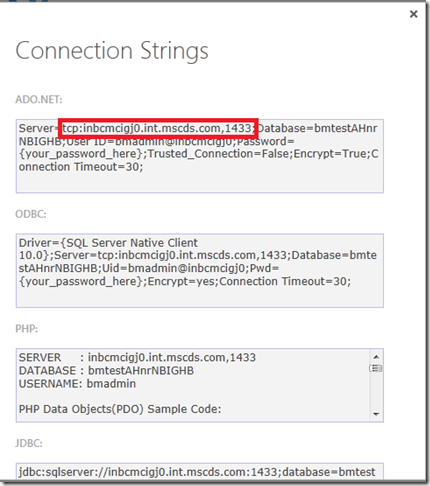Click the PHP box scroll down arrow
This screenshot has width=430, height=486.
point(376,414)
